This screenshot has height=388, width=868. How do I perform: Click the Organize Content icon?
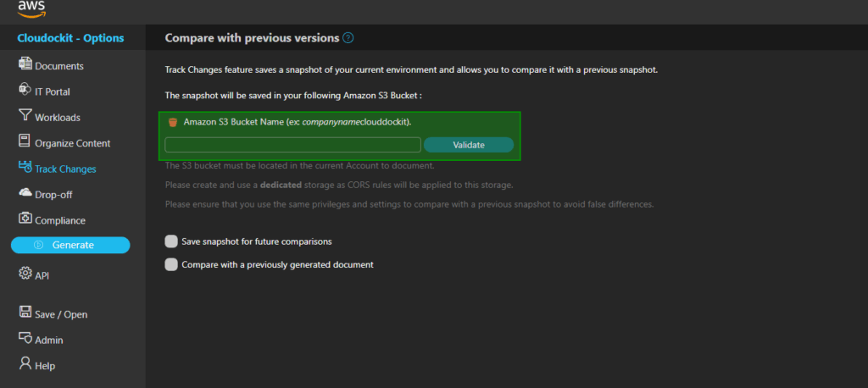coord(25,142)
